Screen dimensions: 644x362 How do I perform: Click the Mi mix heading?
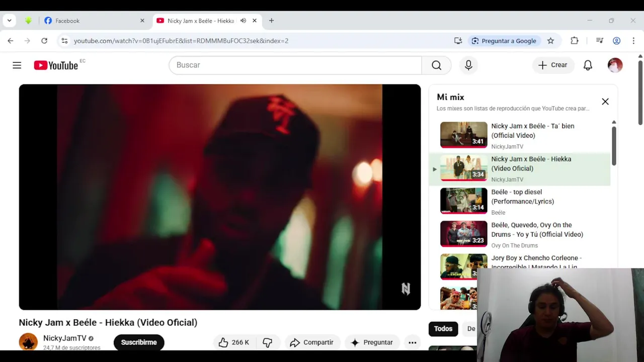450,97
